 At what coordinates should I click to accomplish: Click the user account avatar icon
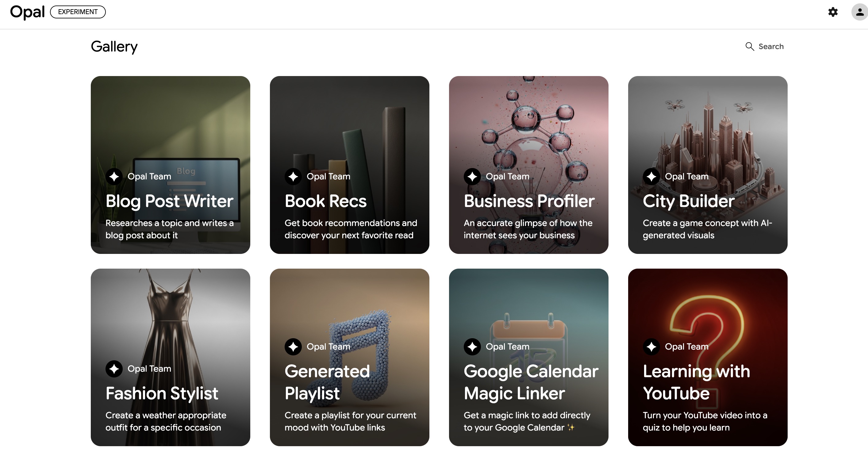pyautogui.click(x=860, y=12)
